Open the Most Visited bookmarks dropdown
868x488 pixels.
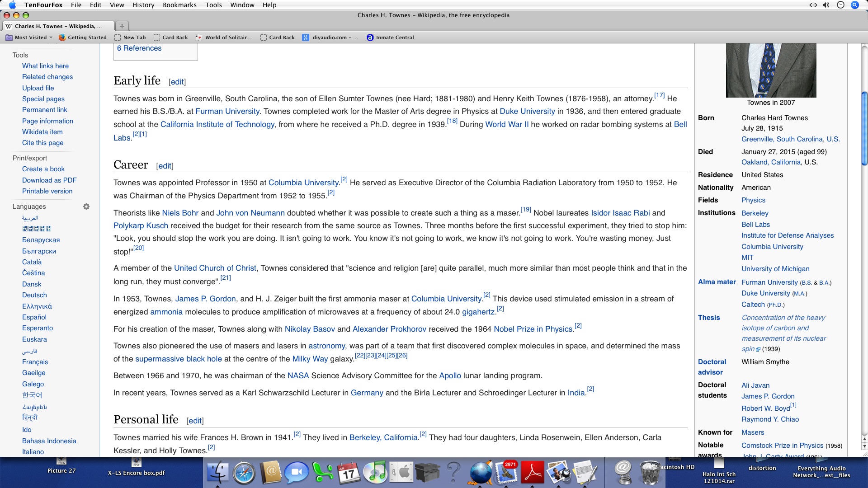[x=29, y=38]
